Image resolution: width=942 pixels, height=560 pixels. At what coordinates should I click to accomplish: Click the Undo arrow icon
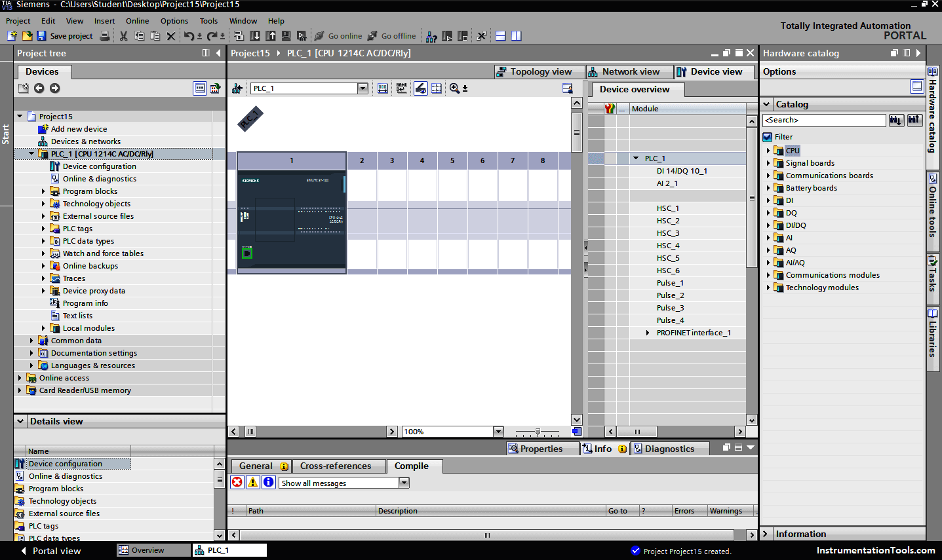(189, 36)
